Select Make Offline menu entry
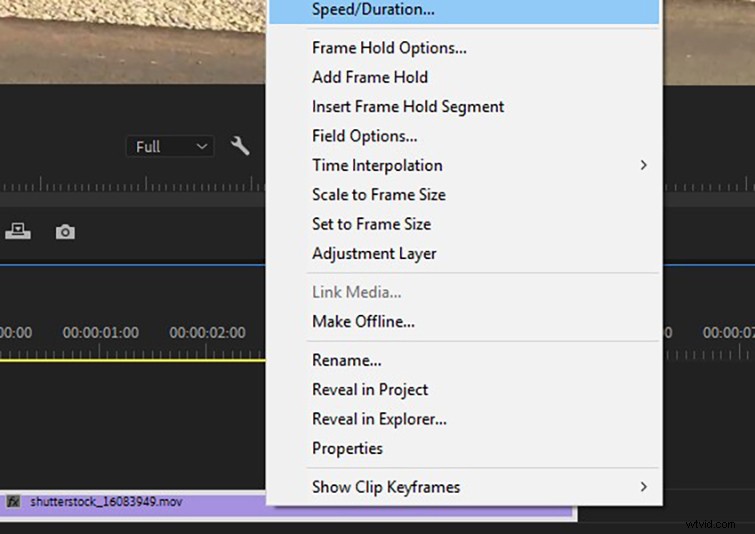755x534 pixels. 464,322
